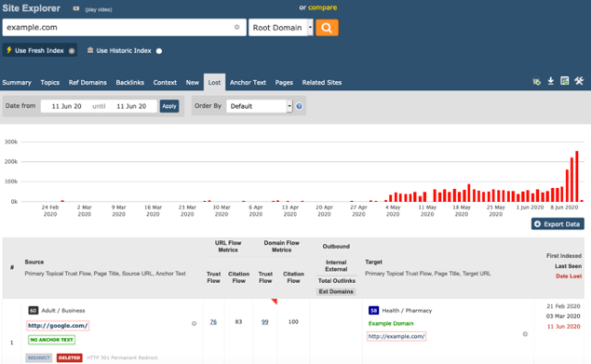
Task: Click the 58 Health / Pharmacy badge
Action: pos(373,310)
